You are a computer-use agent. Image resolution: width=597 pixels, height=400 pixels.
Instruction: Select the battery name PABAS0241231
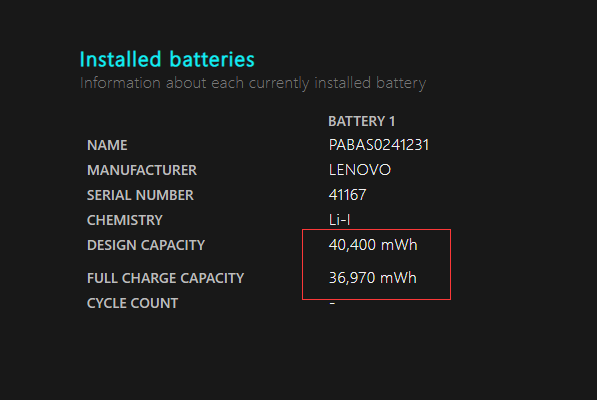tap(379, 145)
